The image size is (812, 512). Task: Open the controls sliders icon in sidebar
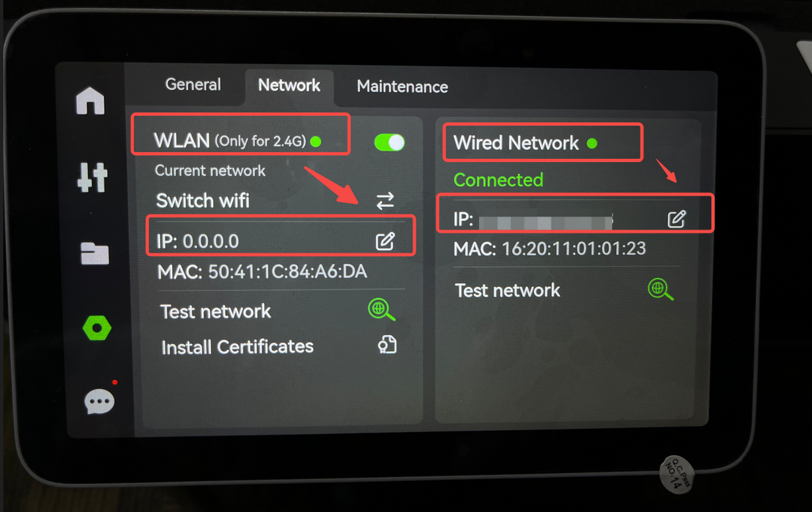click(x=93, y=177)
